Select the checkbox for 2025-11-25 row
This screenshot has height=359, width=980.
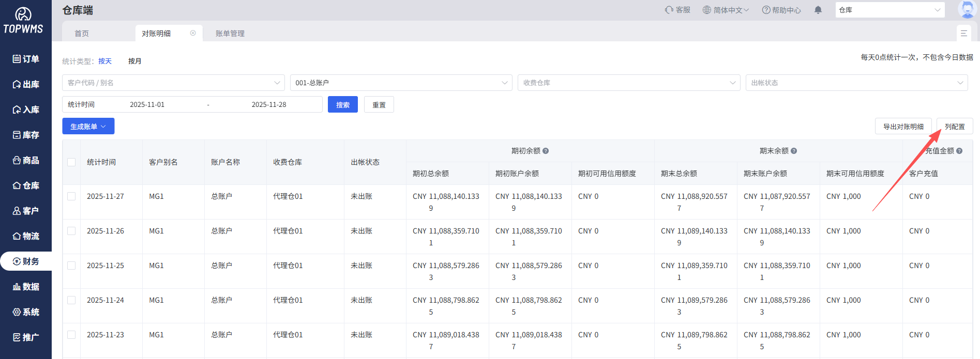tap(71, 266)
